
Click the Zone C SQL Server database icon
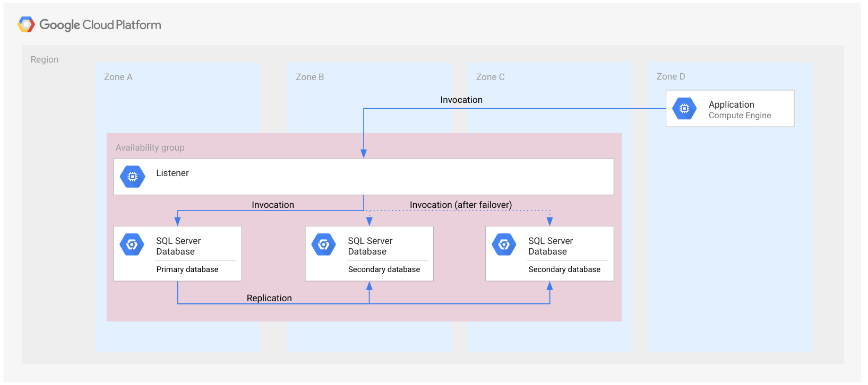coord(504,244)
